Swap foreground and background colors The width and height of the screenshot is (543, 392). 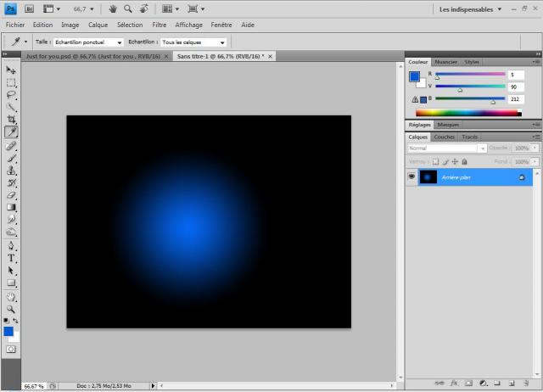point(15,321)
